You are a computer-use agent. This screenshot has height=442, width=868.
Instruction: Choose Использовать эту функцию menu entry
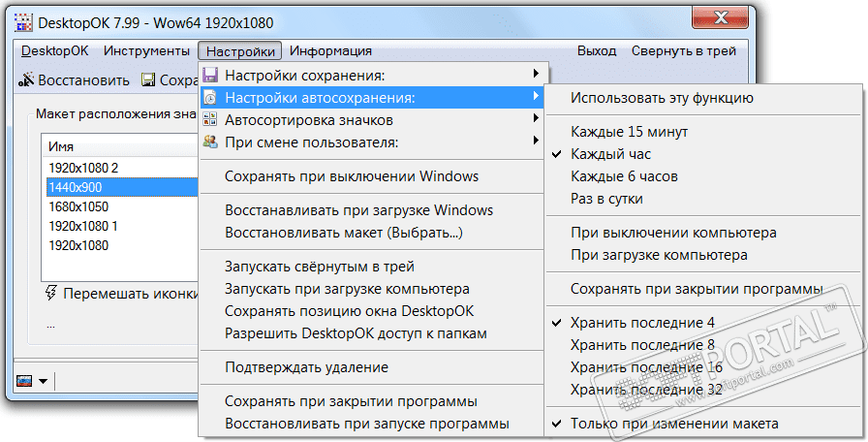click(x=662, y=98)
